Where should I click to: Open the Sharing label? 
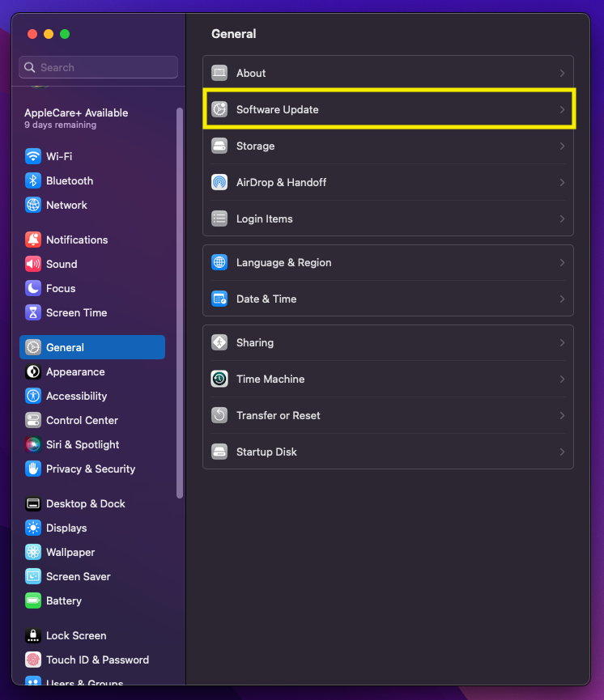[x=255, y=343]
